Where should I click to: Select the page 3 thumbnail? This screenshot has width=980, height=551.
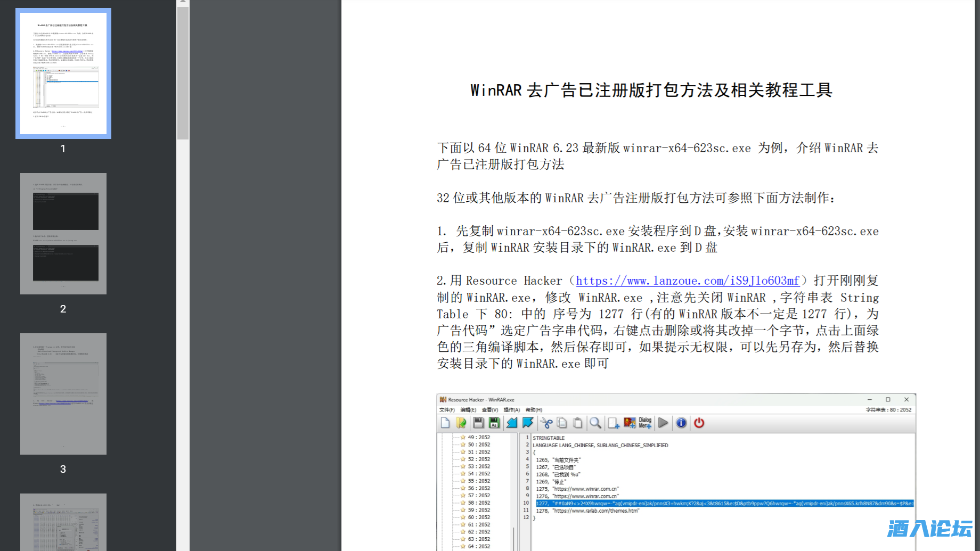click(63, 394)
